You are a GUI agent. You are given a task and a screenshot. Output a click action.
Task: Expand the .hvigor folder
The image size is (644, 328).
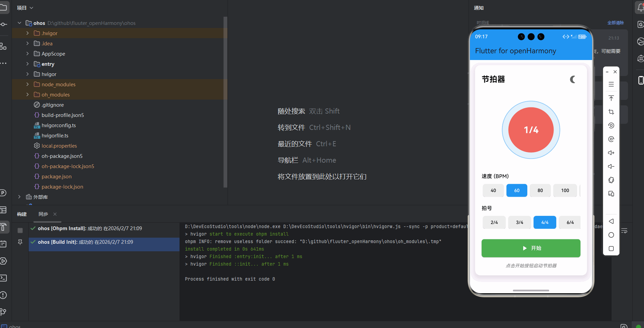coord(28,33)
